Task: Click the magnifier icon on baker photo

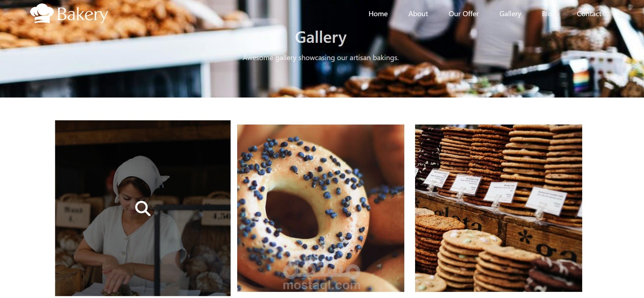Action: click(x=143, y=208)
